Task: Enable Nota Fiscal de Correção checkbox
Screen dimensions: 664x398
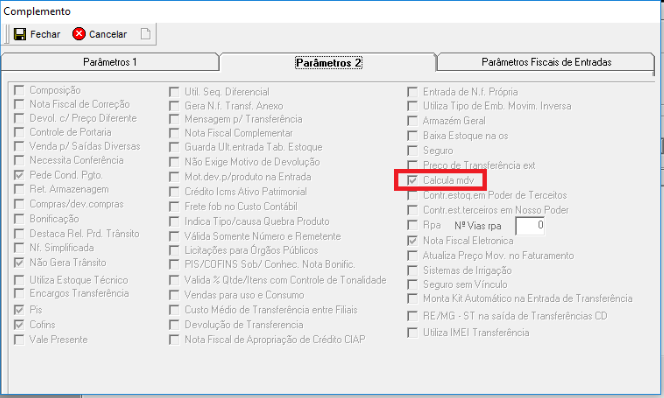Action: pyautogui.click(x=19, y=104)
